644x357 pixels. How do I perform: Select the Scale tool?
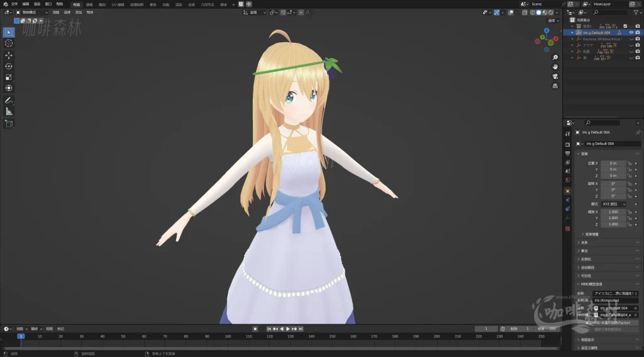click(x=9, y=77)
